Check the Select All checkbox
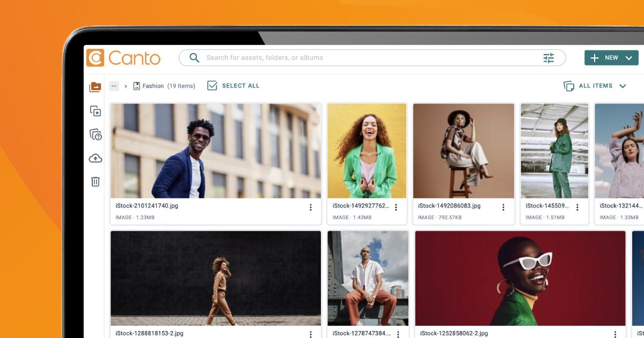Viewport: 644px width, 338px height. (x=212, y=86)
